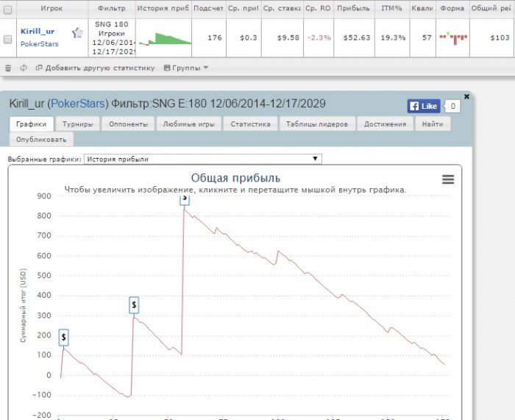Sort by the Прибыль column header

[353, 9]
